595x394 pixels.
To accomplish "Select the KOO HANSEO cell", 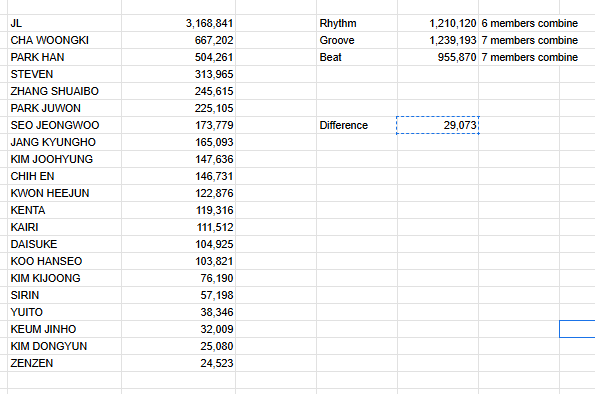I will tap(65, 261).
